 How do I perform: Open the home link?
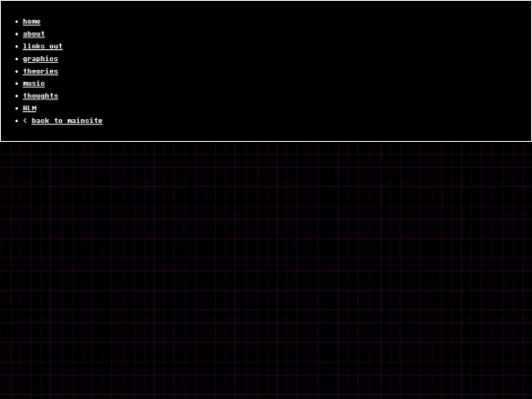(x=32, y=22)
